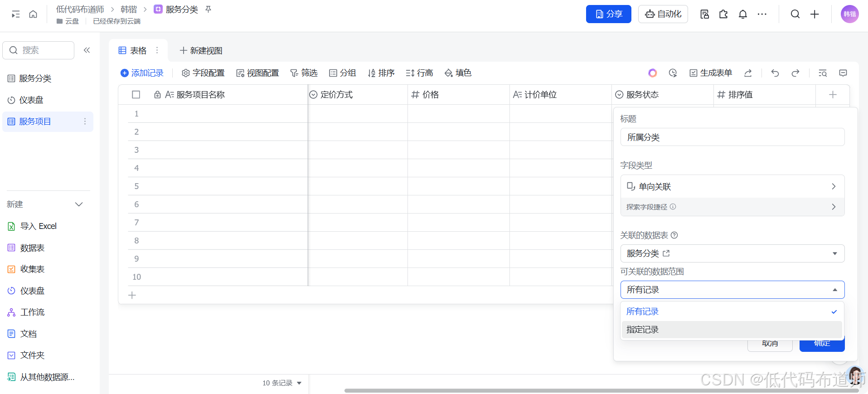Open 服务项目 sidebar item options
The image size is (868, 394).
(85, 122)
